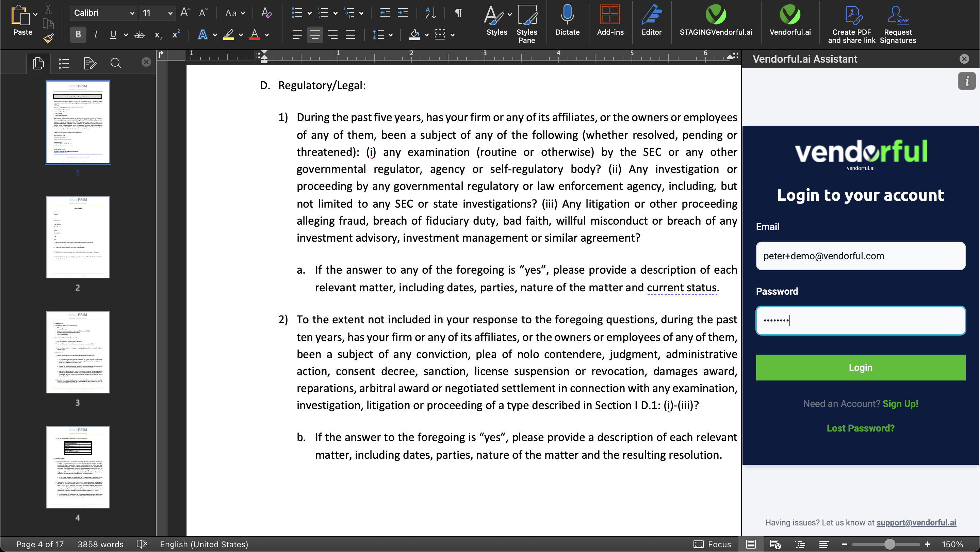Click the zoom slider handle in status bar
The width and height of the screenshot is (980, 552).
tap(889, 545)
